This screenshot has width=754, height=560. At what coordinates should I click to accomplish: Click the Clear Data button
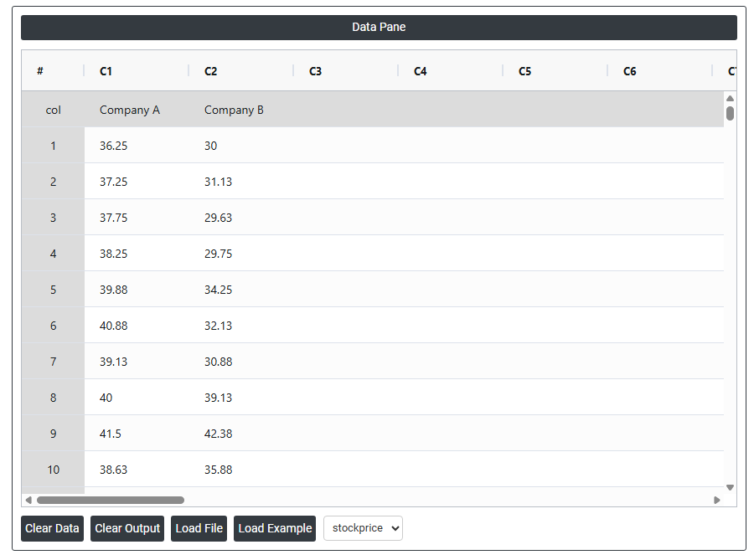(x=52, y=528)
